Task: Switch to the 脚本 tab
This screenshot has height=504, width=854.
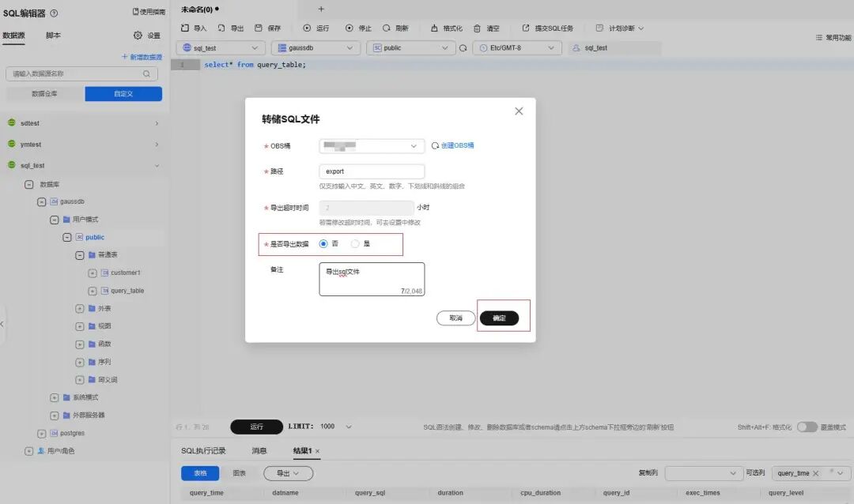Action: click(54, 36)
